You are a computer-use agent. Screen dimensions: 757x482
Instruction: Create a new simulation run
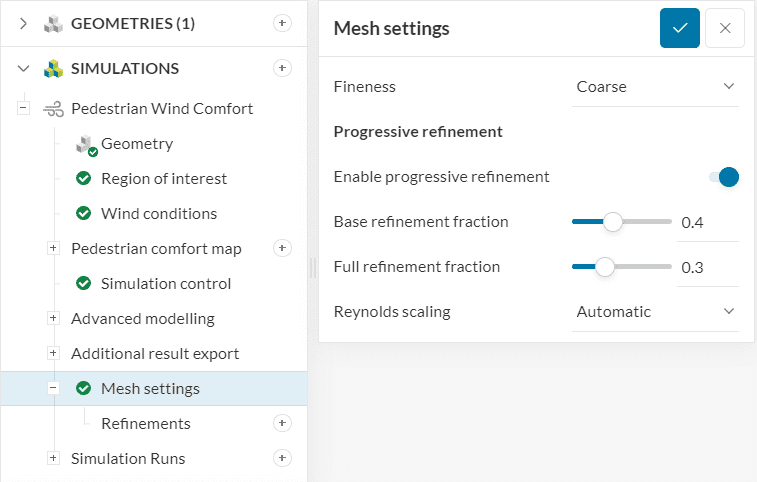pos(282,458)
